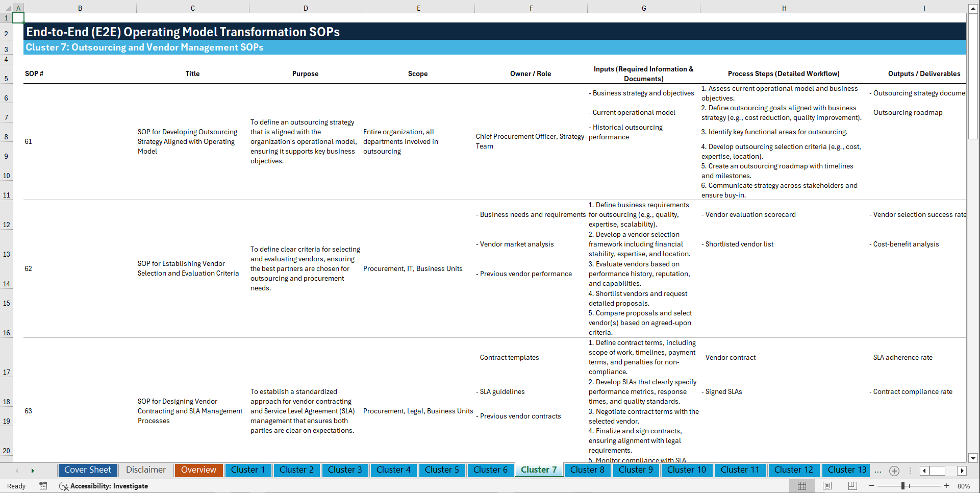Click the Zoom In plus icon
The height and width of the screenshot is (493, 980).
[947, 486]
